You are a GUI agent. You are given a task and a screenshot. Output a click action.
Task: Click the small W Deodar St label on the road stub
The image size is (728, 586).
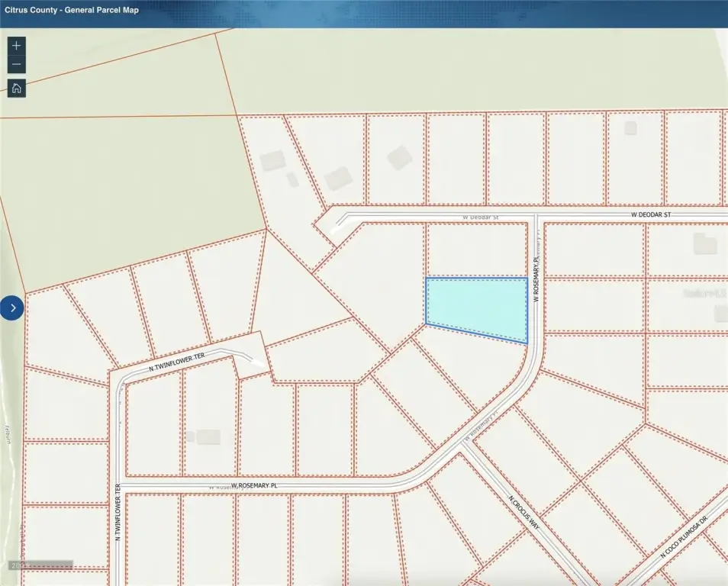[480, 217]
